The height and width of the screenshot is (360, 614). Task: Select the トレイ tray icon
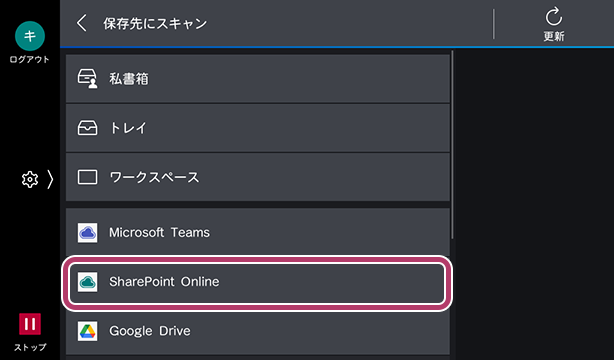point(87,128)
